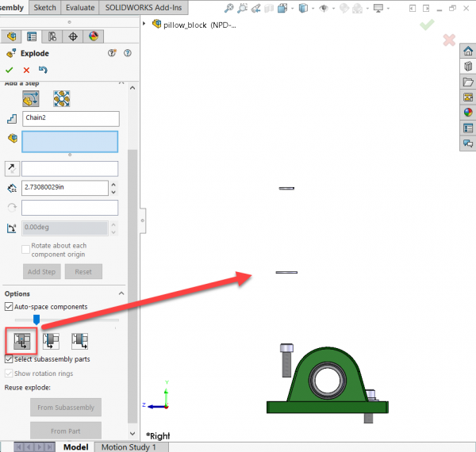
Task: Click the Hide/Show Items eye icon
Action: tap(324, 8)
